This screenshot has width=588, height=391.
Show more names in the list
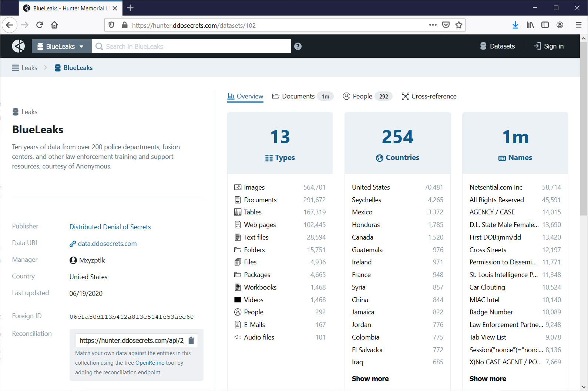pos(488,378)
